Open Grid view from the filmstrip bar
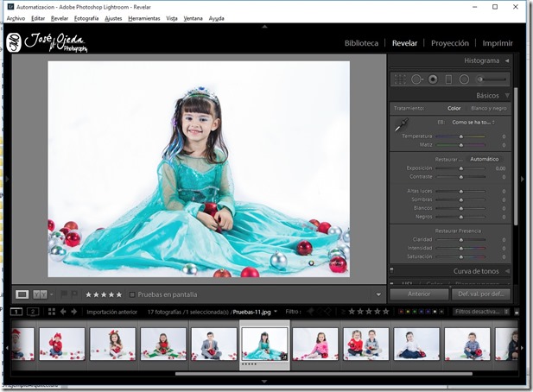533x392 pixels. click(x=52, y=312)
